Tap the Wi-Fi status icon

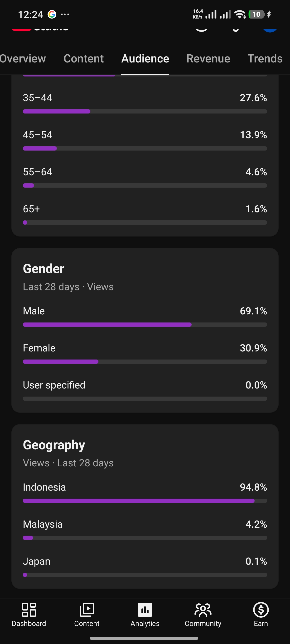240,14
